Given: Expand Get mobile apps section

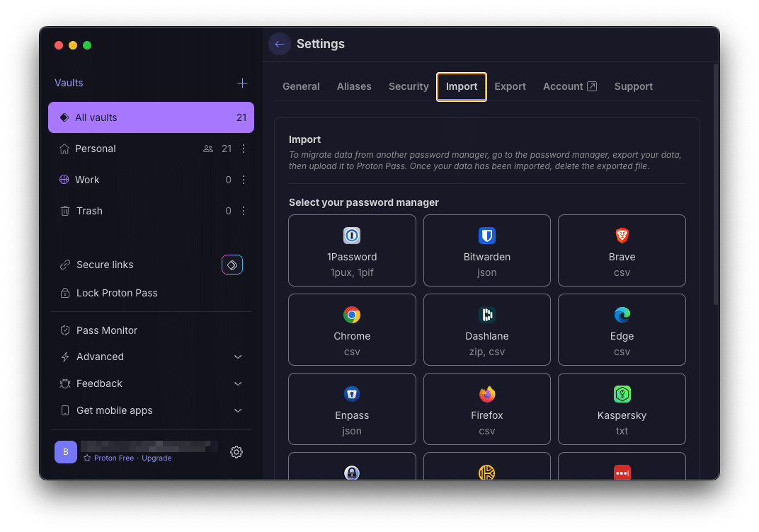Looking at the screenshot, I should pyautogui.click(x=238, y=410).
